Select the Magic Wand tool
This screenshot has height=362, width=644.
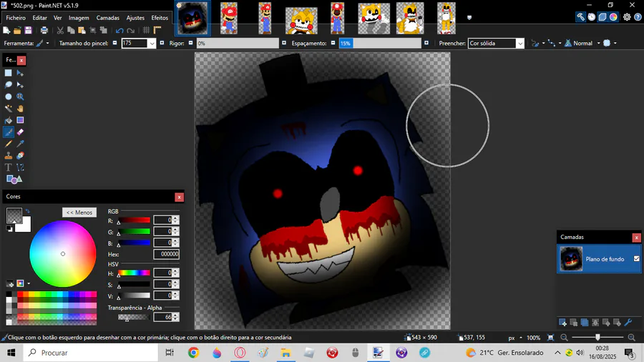tap(8, 109)
